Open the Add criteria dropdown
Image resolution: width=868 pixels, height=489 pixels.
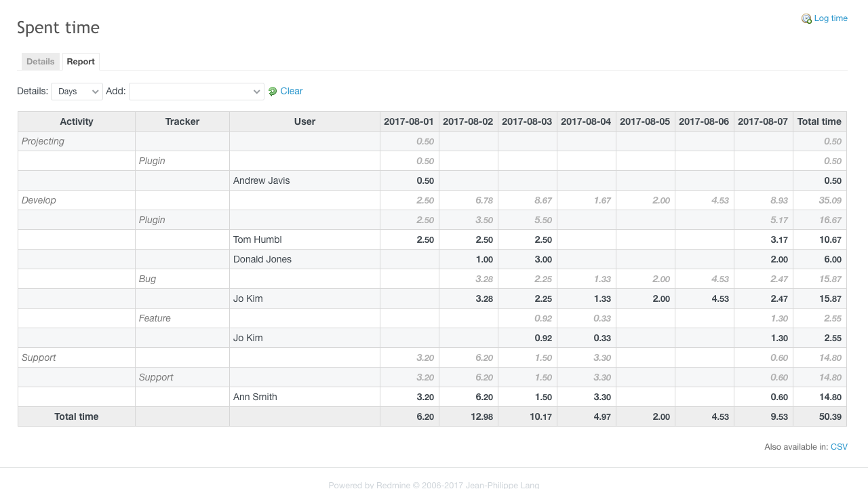click(196, 91)
